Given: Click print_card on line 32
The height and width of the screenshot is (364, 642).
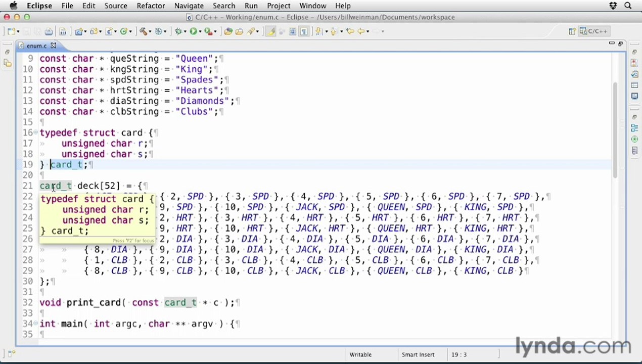Looking at the screenshot, I should (x=94, y=302).
